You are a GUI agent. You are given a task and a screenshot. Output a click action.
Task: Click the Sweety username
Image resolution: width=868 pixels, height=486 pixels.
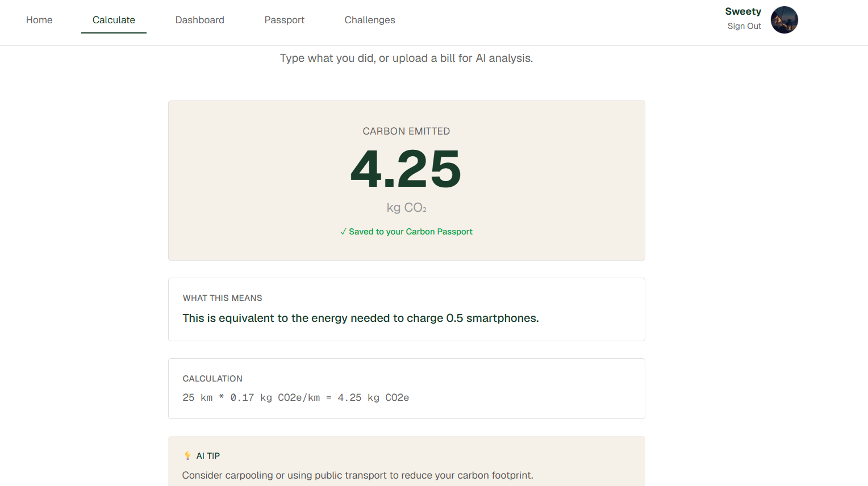coord(743,11)
